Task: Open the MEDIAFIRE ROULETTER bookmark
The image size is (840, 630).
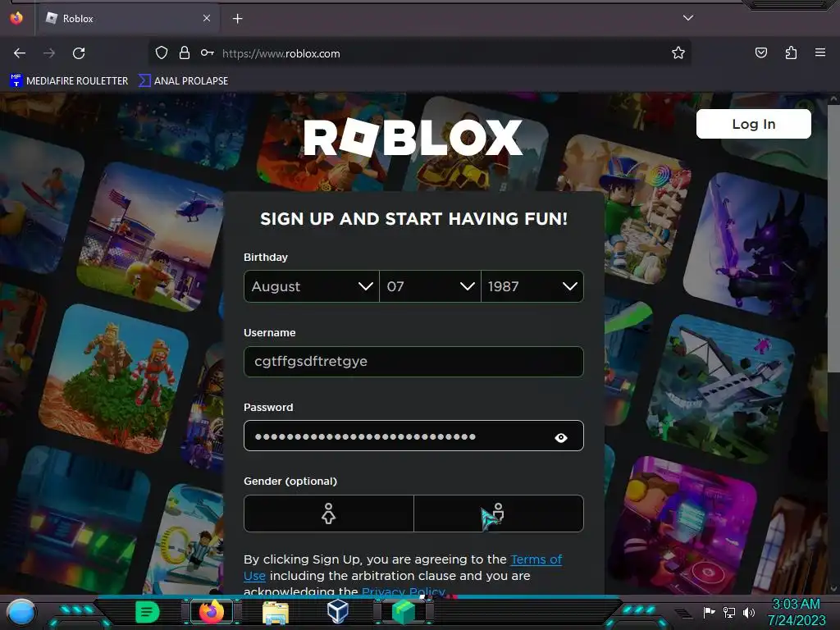Action: pyautogui.click(x=69, y=81)
